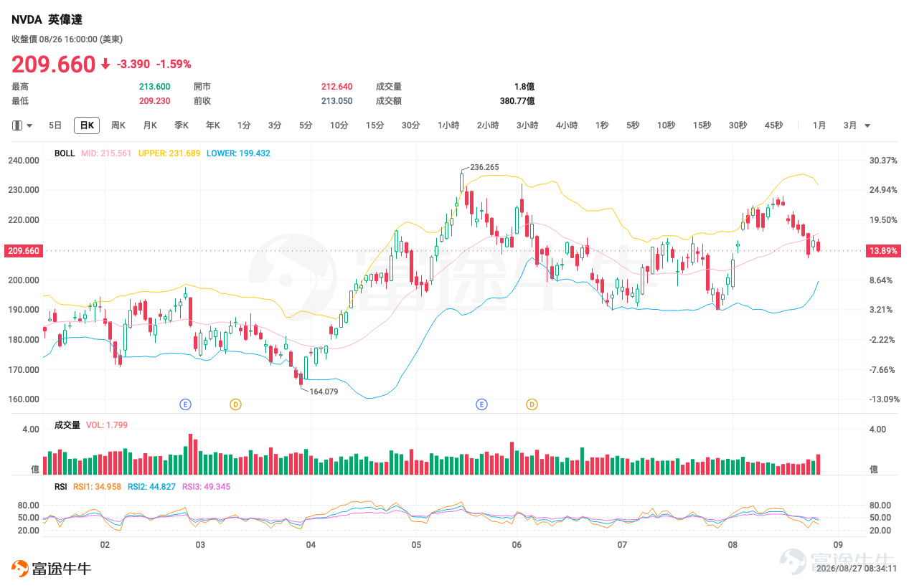Select the 15秒 interval
Viewport: 909px width, 588px height.
pyautogui.click(x=702, y=125)
